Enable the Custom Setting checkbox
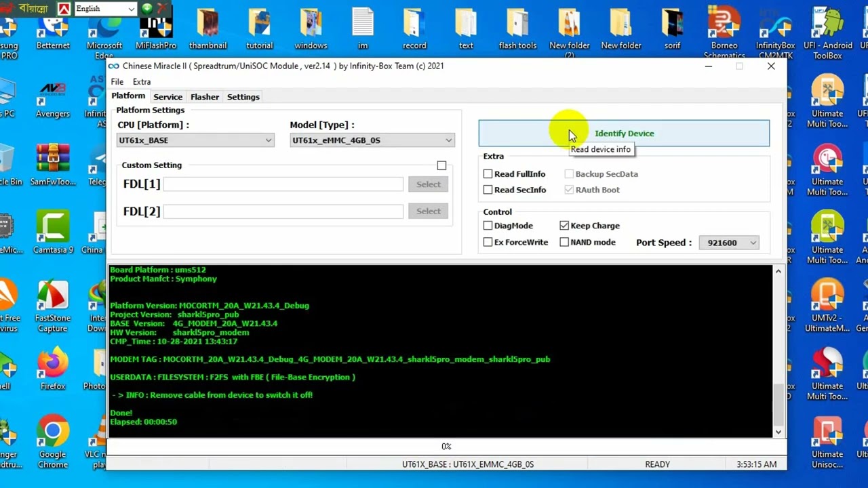Viewport: 868px width, 488px height. 441,165
